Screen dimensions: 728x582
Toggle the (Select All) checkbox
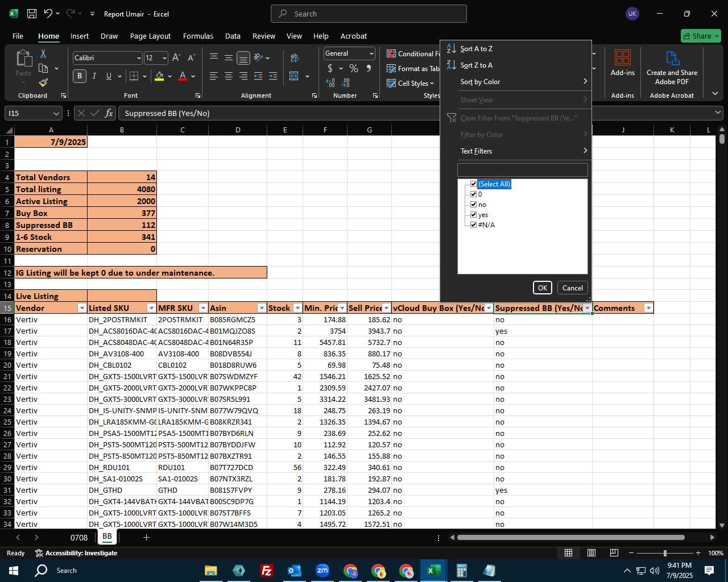click(x=473, y=184)
